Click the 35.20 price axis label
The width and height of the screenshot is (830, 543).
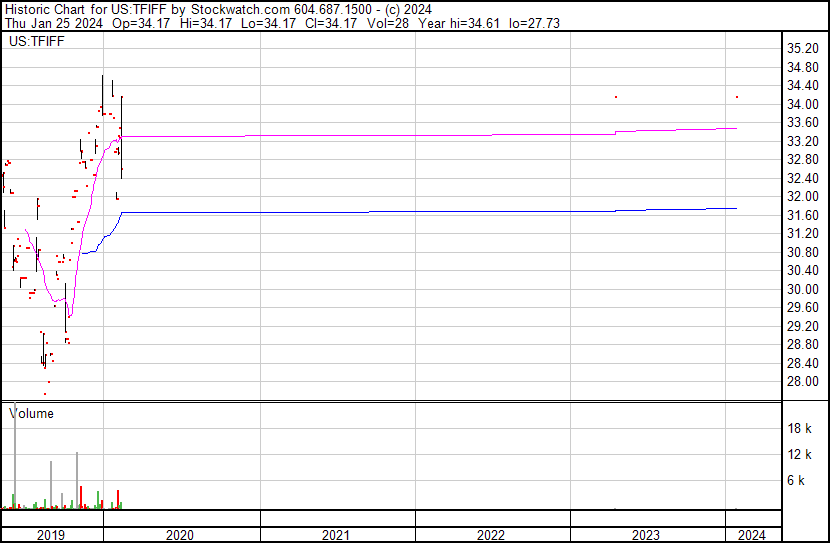tap(802, 49)
